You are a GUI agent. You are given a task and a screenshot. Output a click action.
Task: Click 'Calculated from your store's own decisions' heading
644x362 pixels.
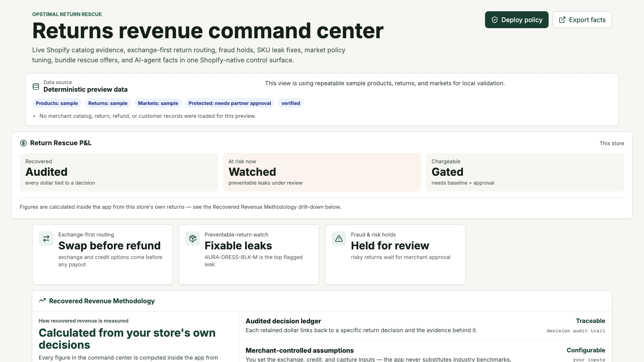click(x=127, y=339)
